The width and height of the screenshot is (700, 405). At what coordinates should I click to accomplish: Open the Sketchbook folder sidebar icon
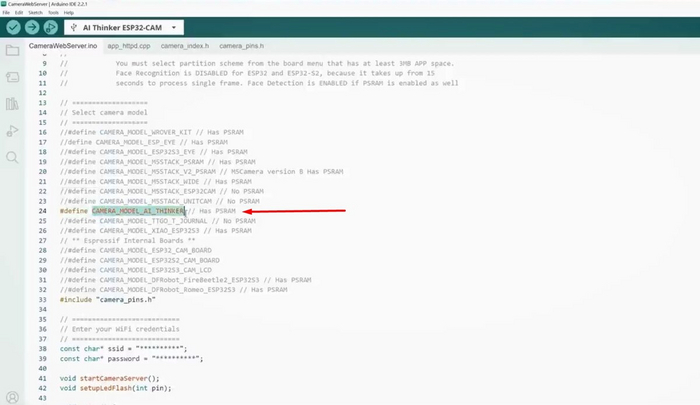tap(12, 50)
